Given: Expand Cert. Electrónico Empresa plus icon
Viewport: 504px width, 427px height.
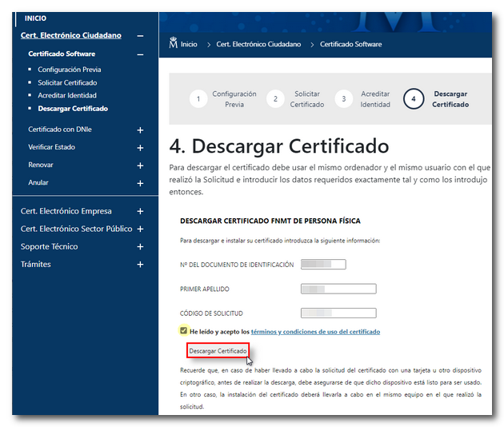Looking at the screenshot, I should (140, 212).
